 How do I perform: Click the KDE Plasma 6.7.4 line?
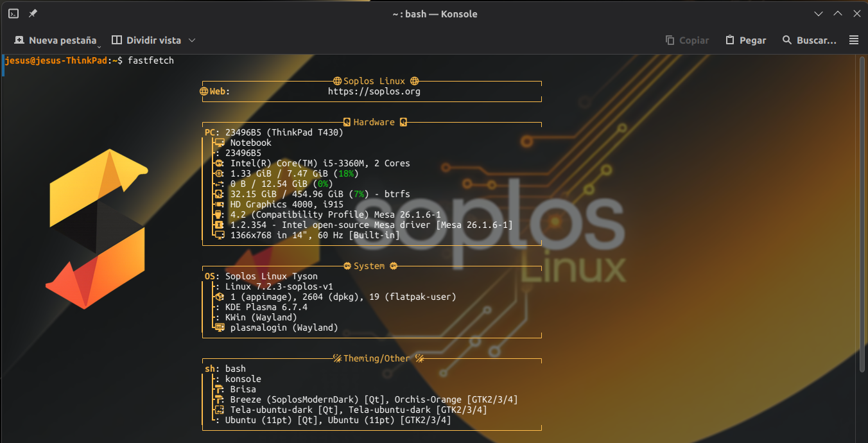[x=266, y=307]
